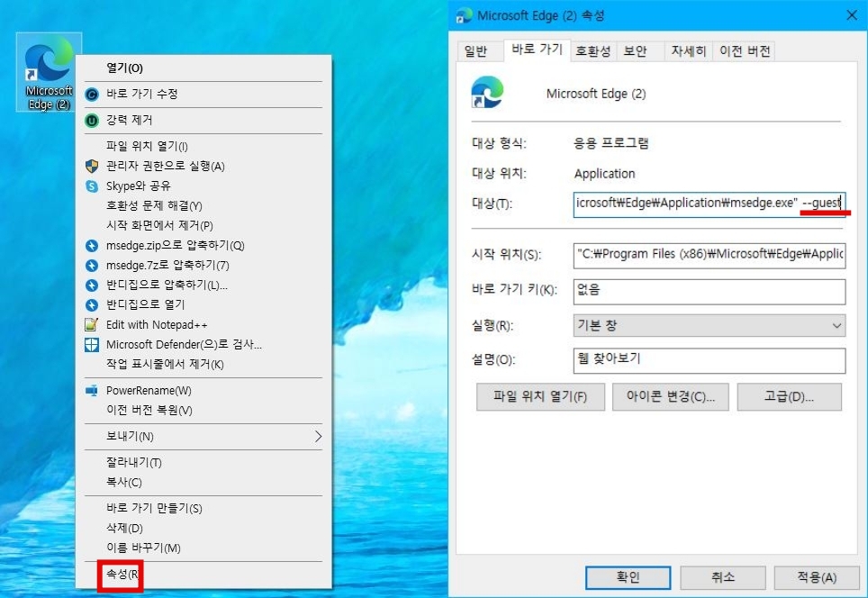Click the 취소 button
Screen dimensions: 868x598
pyautogui.click(x=722, y=577)
